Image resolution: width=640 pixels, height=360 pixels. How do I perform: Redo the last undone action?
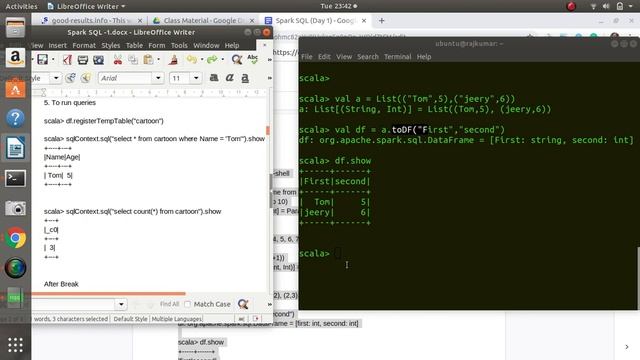212,60
